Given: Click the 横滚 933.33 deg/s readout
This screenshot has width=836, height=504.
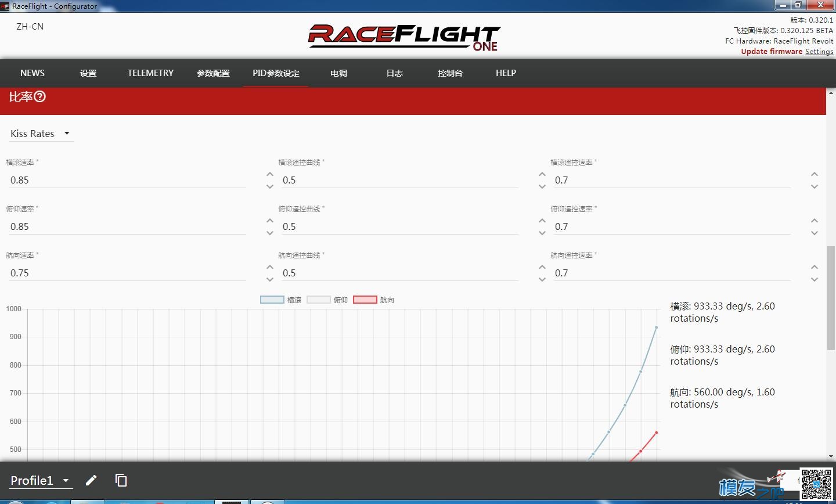Looking at the screenshot, I should (722, 312).
